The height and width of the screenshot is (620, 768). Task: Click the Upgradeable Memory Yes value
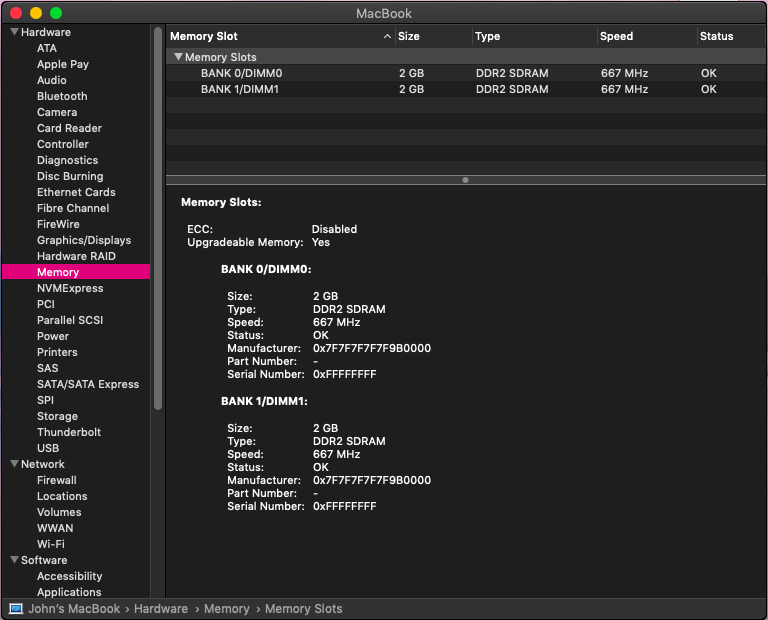[x=321, y=242]
